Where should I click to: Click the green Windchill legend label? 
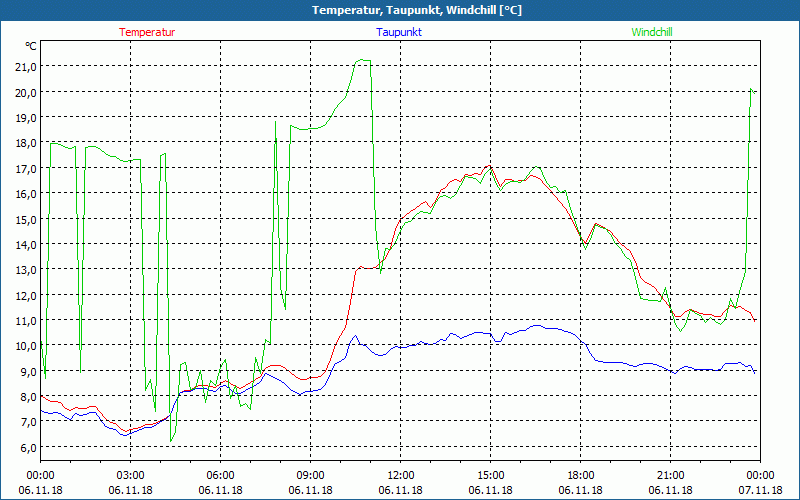click(652, 32)
